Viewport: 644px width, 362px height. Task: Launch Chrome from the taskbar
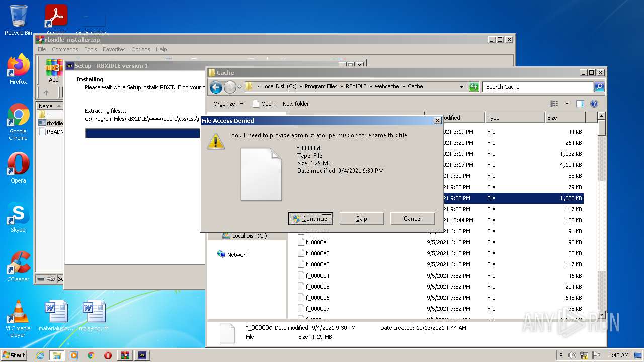click(x=91, y=355)
